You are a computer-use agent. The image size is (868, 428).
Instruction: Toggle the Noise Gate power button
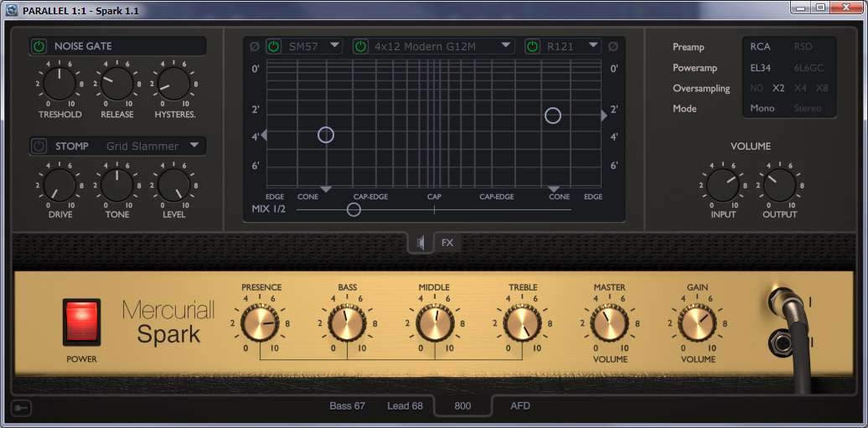click(39, 46)
